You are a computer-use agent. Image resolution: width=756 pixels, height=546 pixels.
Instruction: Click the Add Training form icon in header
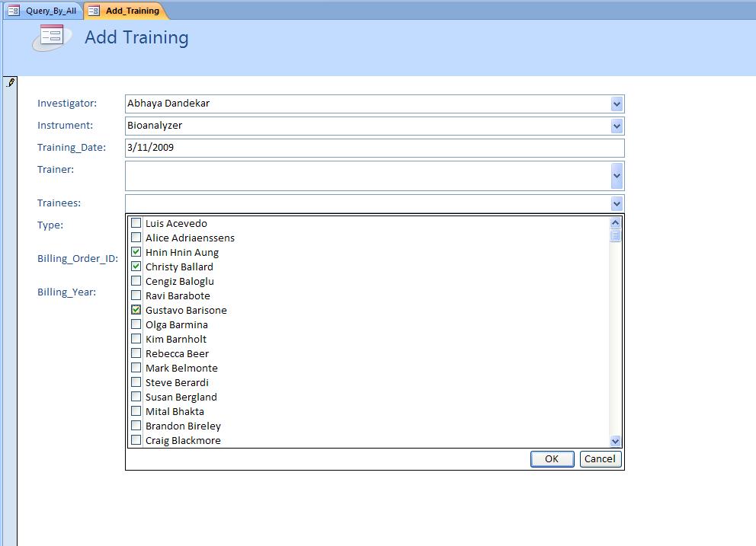[x=52, y=37]
